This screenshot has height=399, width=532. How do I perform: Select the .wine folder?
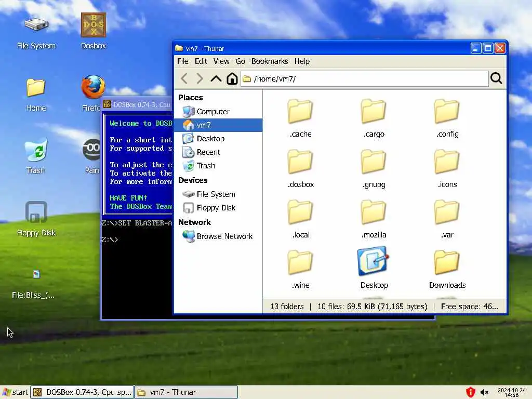(x=300, y=270)
